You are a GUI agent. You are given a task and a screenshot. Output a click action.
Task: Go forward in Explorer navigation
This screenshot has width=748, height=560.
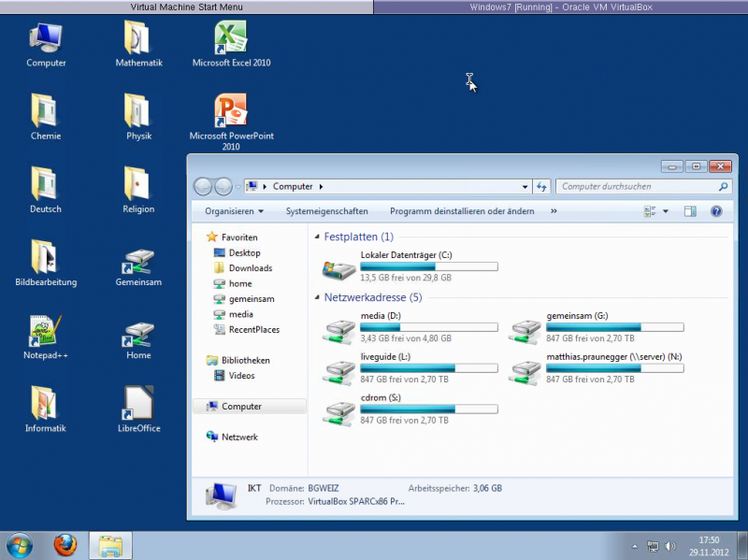pyautogui.click(x=223, y=186)
